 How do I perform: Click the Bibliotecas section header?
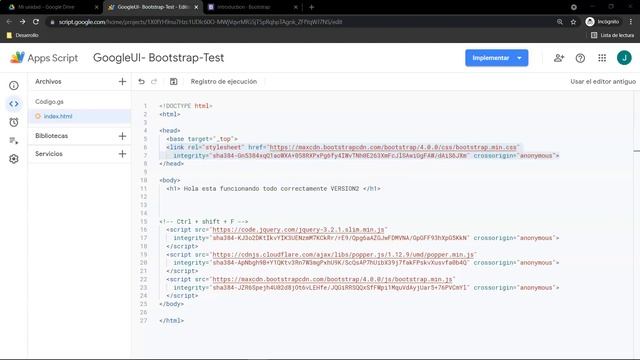coord(51,136)
